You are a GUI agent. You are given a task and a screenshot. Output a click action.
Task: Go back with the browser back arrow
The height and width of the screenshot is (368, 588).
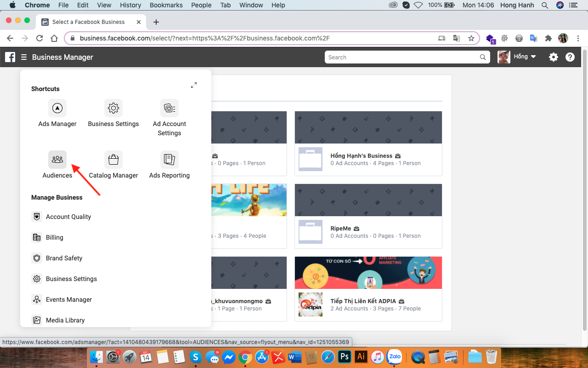10,38
